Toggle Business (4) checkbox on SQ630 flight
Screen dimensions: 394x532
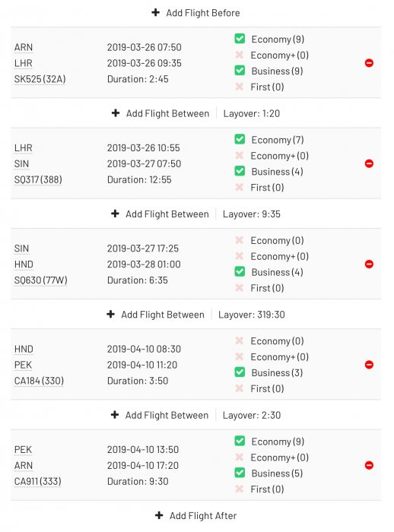click(x=240, y=271)
